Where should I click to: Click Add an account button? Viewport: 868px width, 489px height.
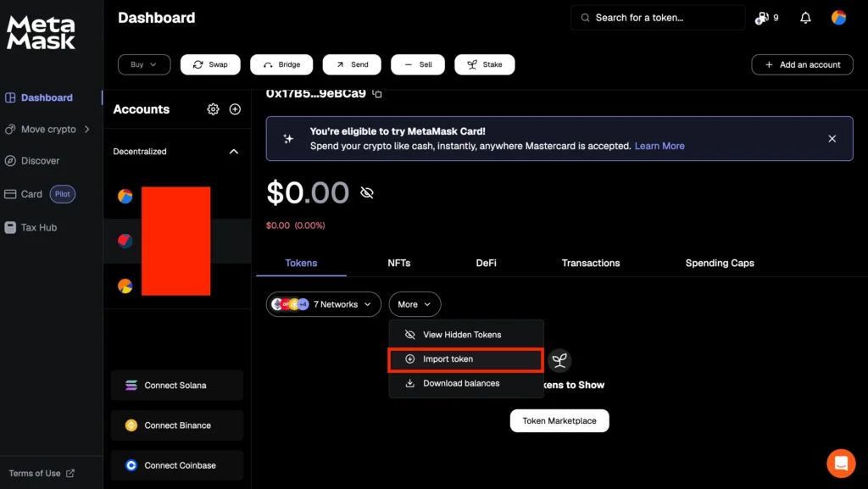pyautogui.click(x=802, y=64)
